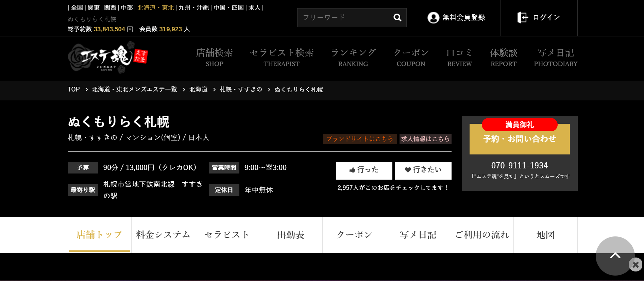Open 口コミ REVIEW menu
Viewport: 644px width, 281px height.
(460, 57)
